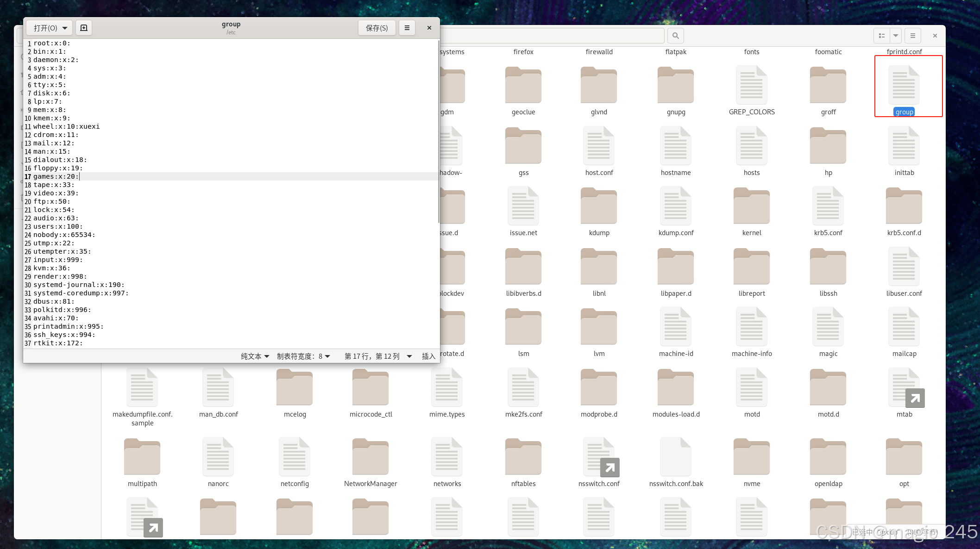Click the 保存(S) save button
Image resolution: width=980 pixels, height=549 pixels.
coord(377,28)
